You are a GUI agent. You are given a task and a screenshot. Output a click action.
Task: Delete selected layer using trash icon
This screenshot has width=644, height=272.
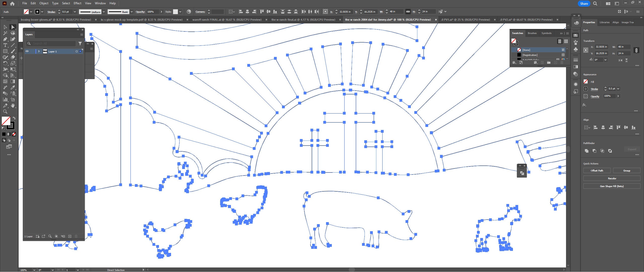click(x=76, y=236)
